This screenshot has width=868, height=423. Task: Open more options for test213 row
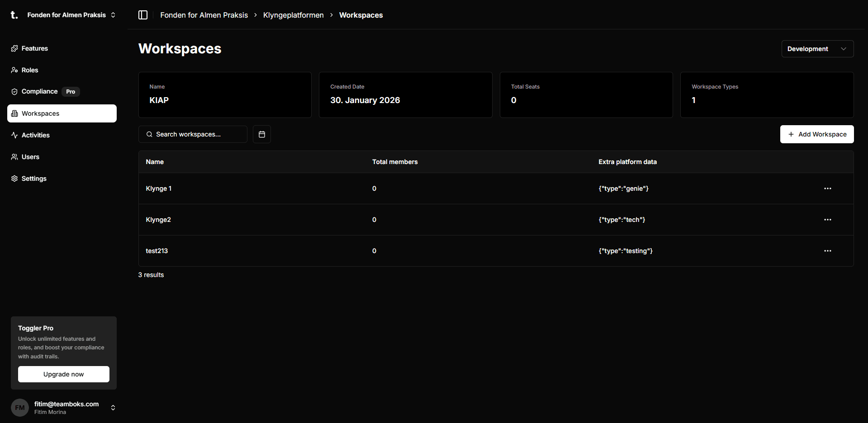point(827,251)
